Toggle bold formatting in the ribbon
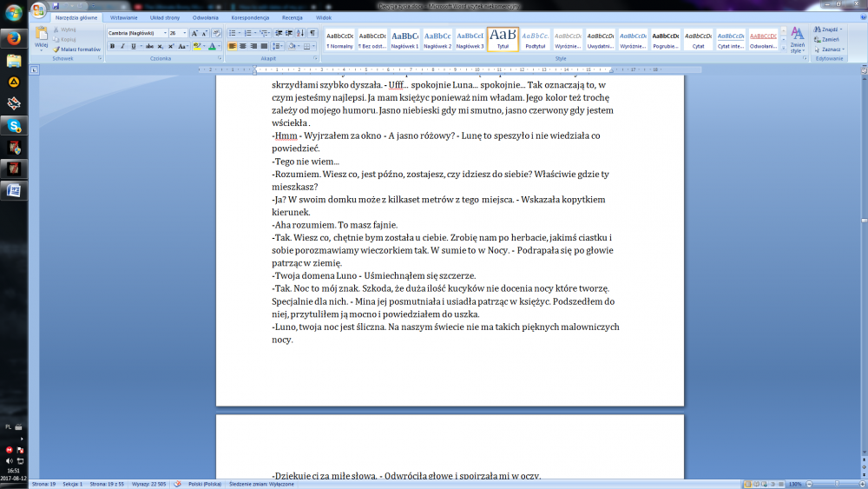This screenshot has width=868, height=489. pos(112,46)
